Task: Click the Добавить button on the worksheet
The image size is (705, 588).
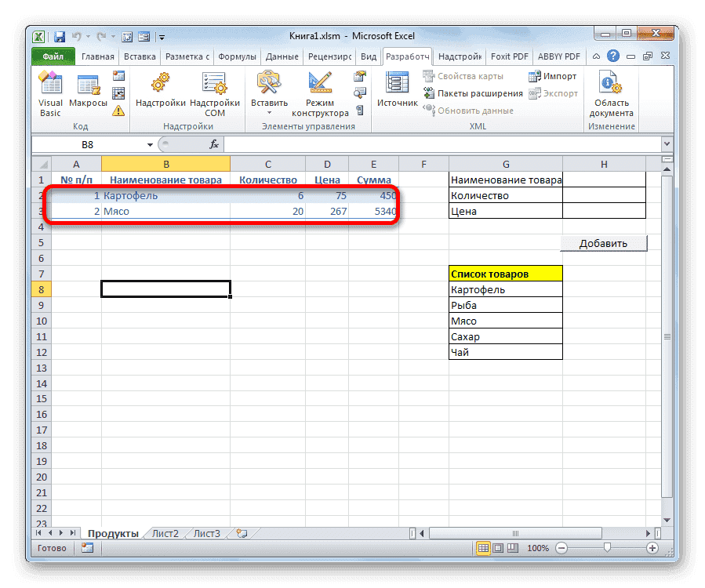Action: (604, 243)
